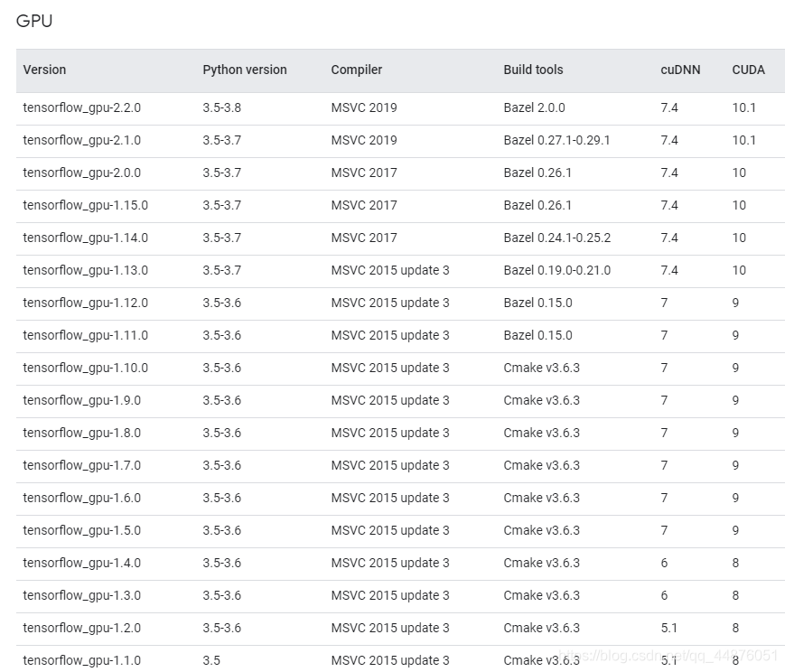Click CUDA 10.1 in the 2.1.0 row
The width and height of the screenshot is (785, 672).
pos(744,140)
